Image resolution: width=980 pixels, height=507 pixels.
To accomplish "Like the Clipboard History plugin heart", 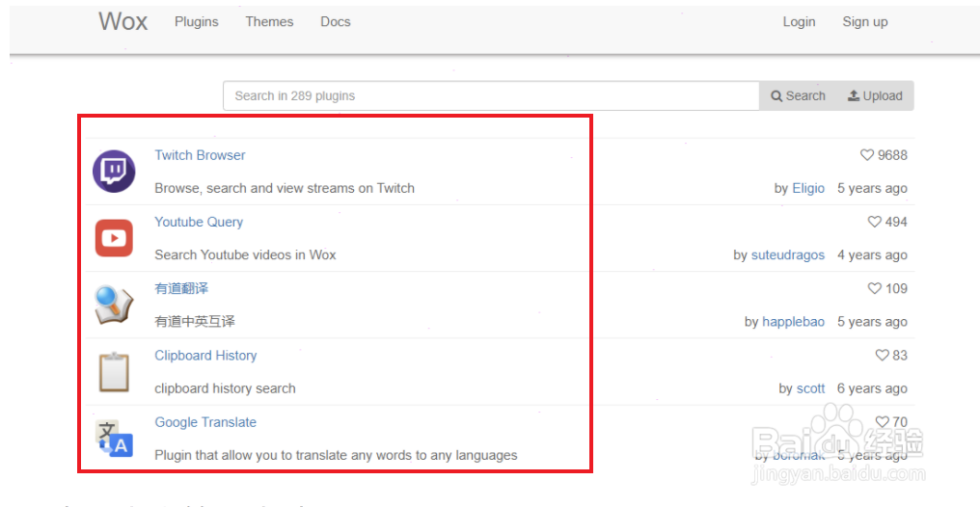I will coord(882,356).
